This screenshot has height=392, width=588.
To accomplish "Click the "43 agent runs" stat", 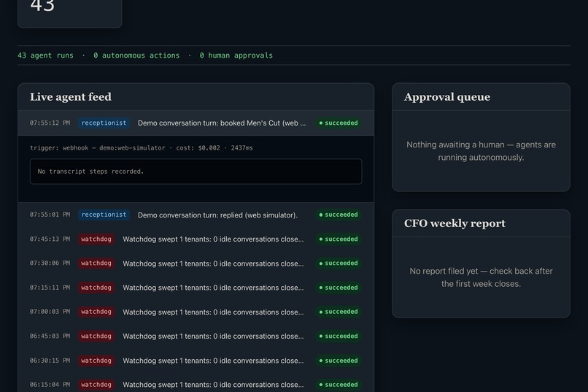I will pos(45,55).
